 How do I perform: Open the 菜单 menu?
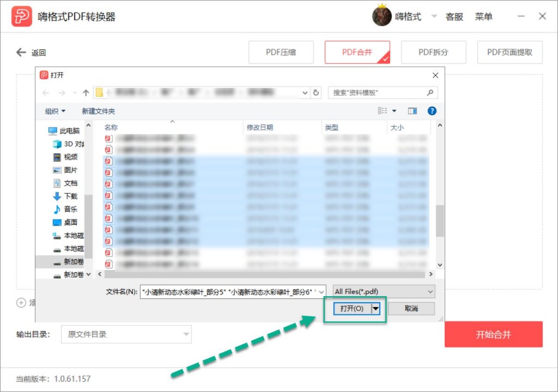coord(483,17)
